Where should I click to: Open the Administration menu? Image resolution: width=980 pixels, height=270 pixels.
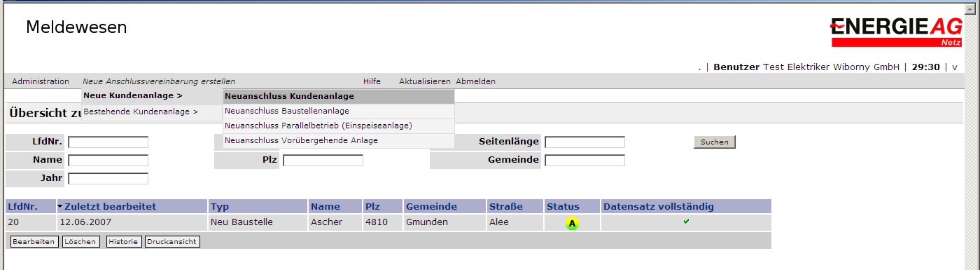[x=41, y=81]
